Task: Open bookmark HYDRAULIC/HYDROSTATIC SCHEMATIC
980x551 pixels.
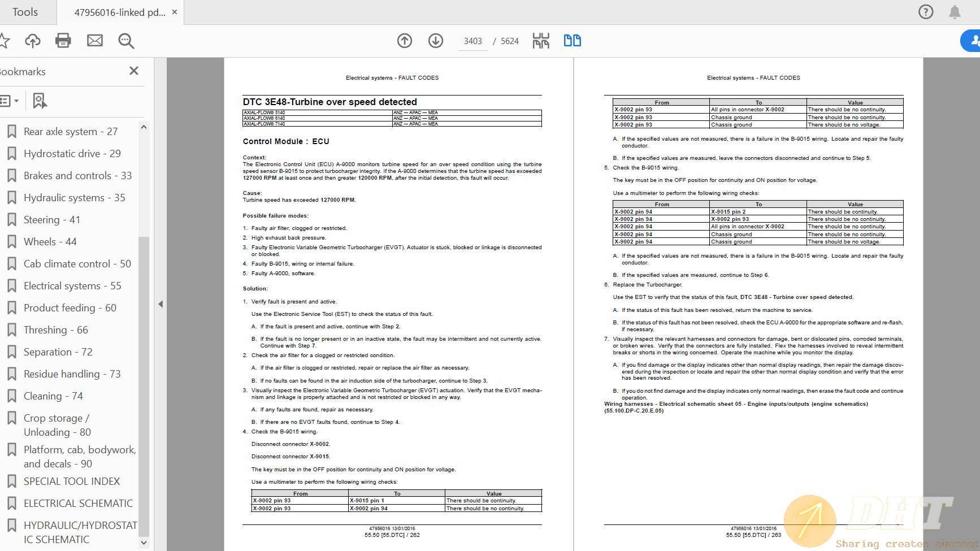Action: (80, 532)
